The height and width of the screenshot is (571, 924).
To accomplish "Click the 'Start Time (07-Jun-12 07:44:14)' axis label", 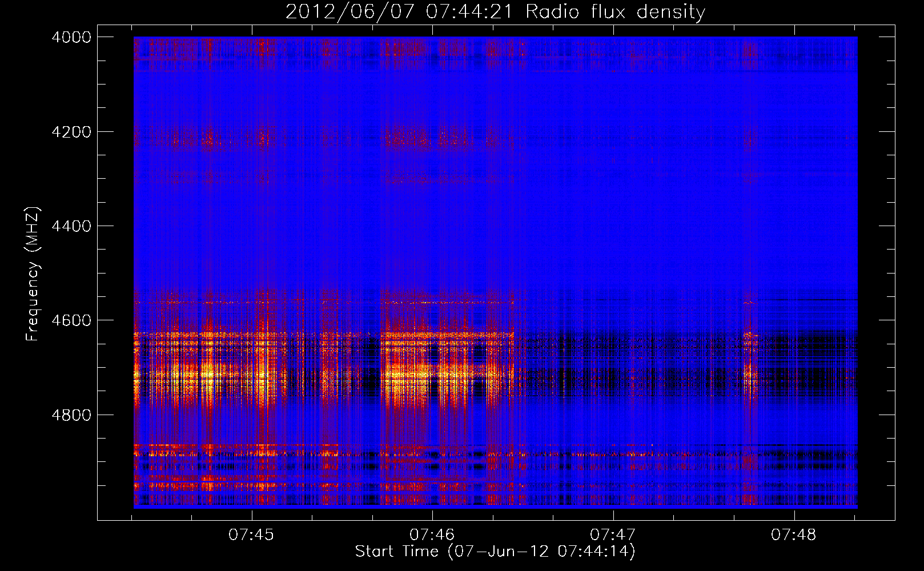I will point(495,552).
